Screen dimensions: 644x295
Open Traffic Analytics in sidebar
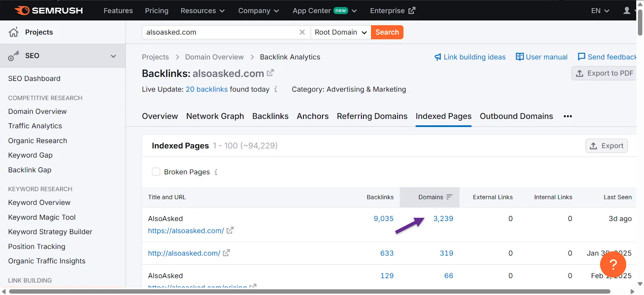[35, 126]
